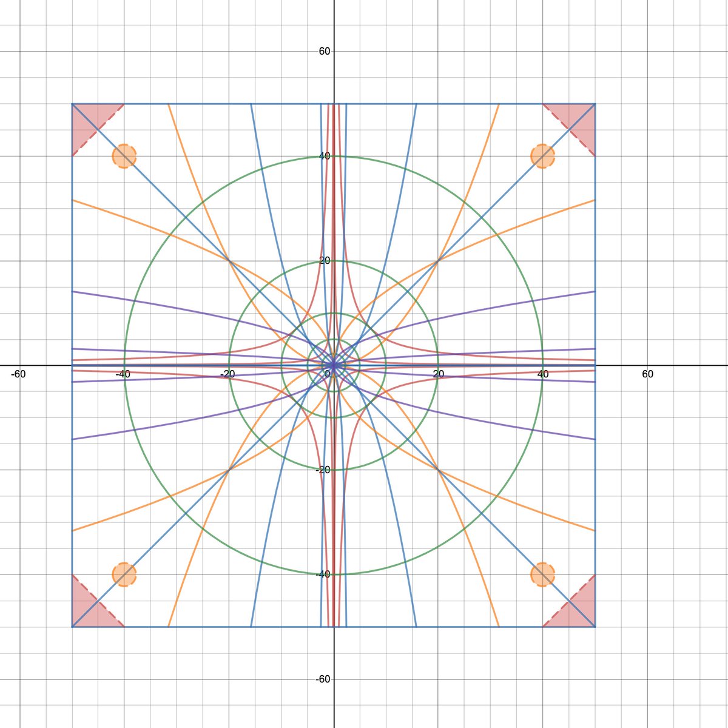
Task: Click the orange dashed circle in the upper-left corner
Action: click(124, 156)
